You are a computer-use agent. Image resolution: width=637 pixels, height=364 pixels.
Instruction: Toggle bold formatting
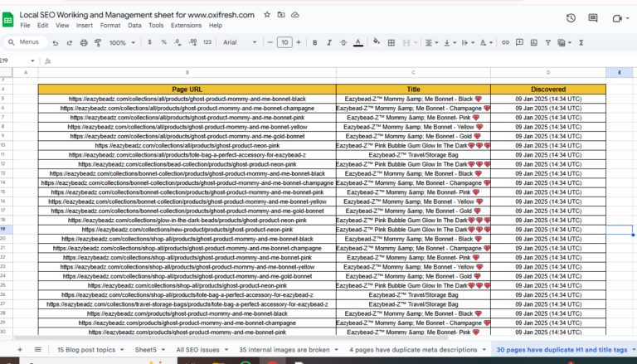click(315, 42)
